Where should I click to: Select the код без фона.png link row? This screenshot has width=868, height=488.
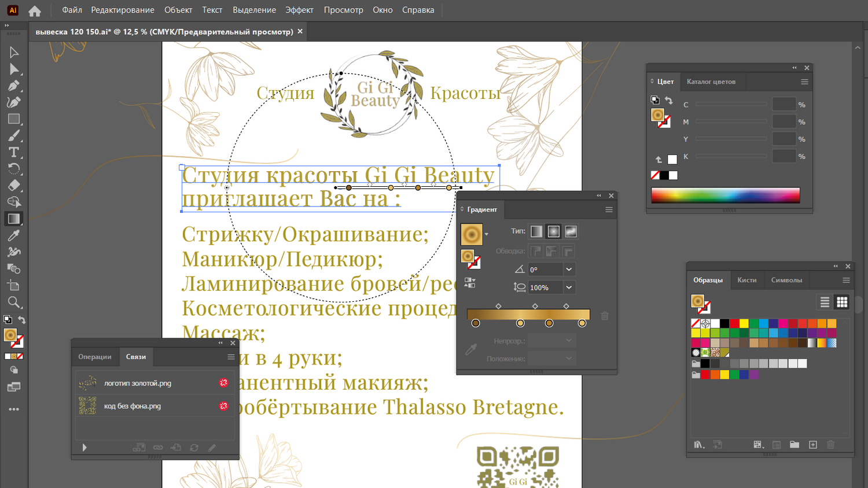coord(155,406)
